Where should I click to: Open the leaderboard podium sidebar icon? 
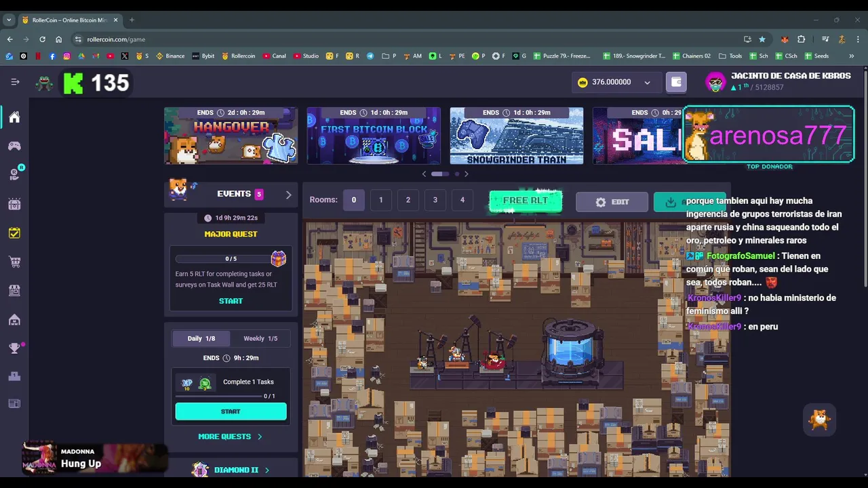click(x=14, y=376)
